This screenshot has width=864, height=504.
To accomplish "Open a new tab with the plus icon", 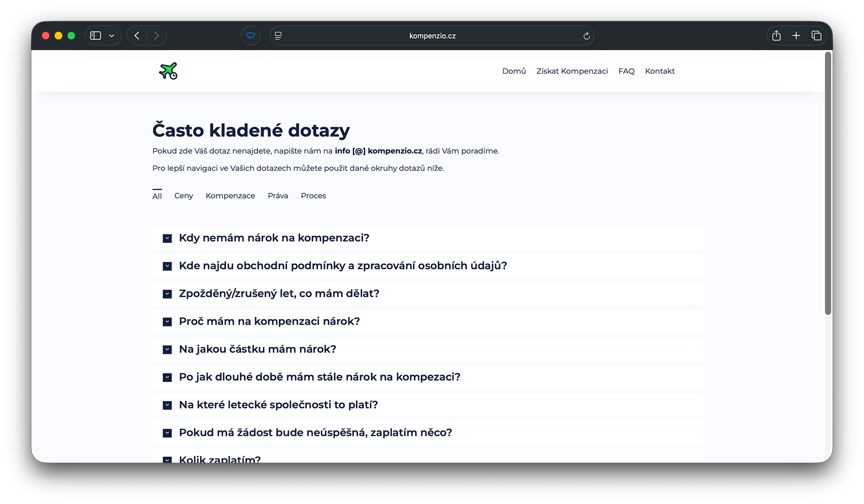I will pos(796,36).
